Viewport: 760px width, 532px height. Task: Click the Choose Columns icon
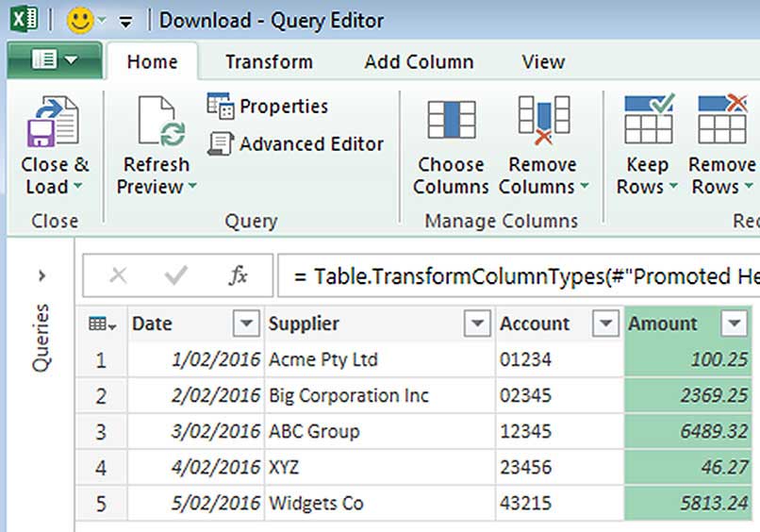click(451, 121)
